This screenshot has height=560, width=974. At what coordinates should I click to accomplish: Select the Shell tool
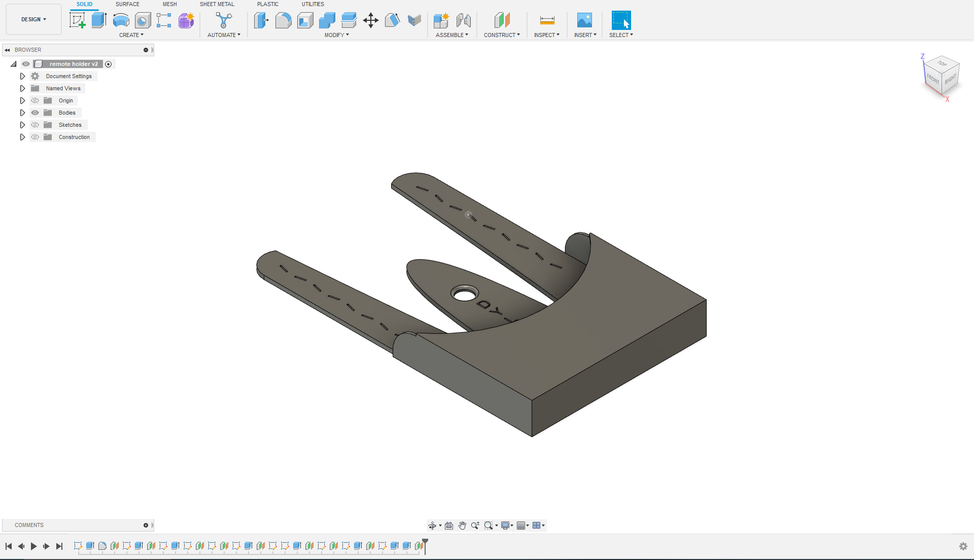pos(305,20)
